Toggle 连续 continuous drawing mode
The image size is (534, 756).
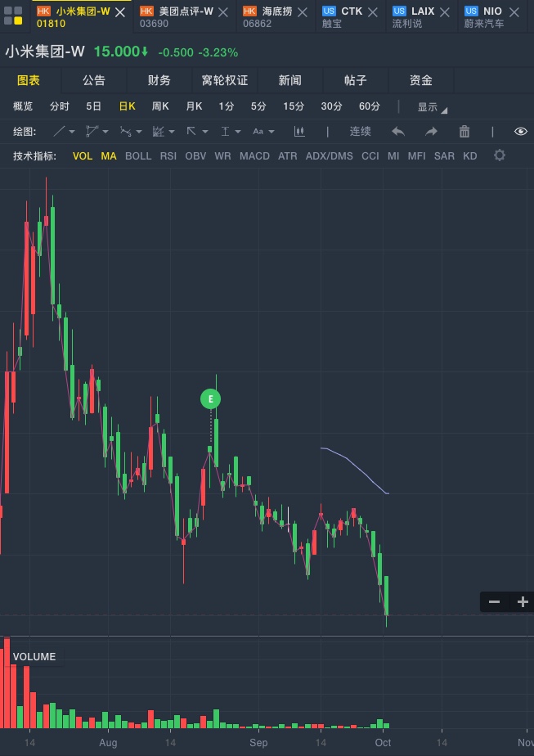tap(360, 131)
